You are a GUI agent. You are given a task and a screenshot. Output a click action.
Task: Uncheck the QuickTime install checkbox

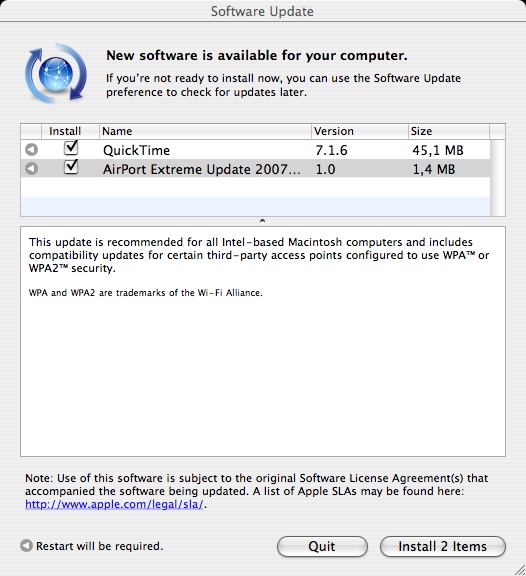71,148
